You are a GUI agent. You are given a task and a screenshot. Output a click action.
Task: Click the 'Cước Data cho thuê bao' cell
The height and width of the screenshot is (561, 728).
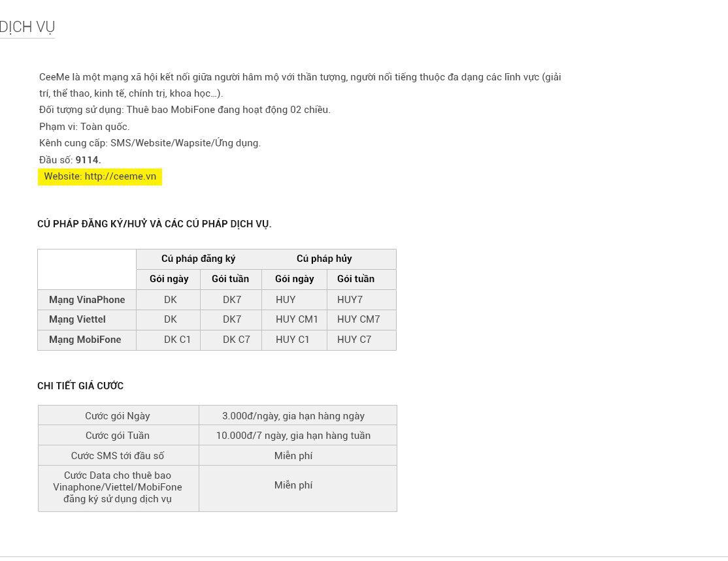coord(118,488)
